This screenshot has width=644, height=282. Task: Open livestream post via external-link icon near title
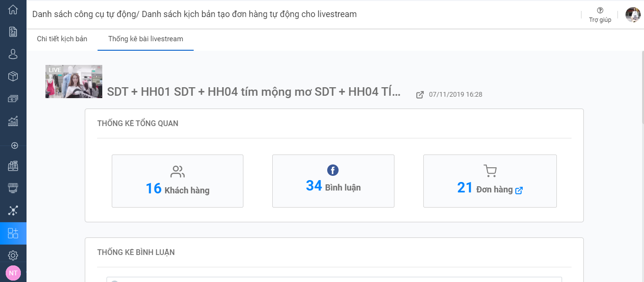tap(420, 94)
